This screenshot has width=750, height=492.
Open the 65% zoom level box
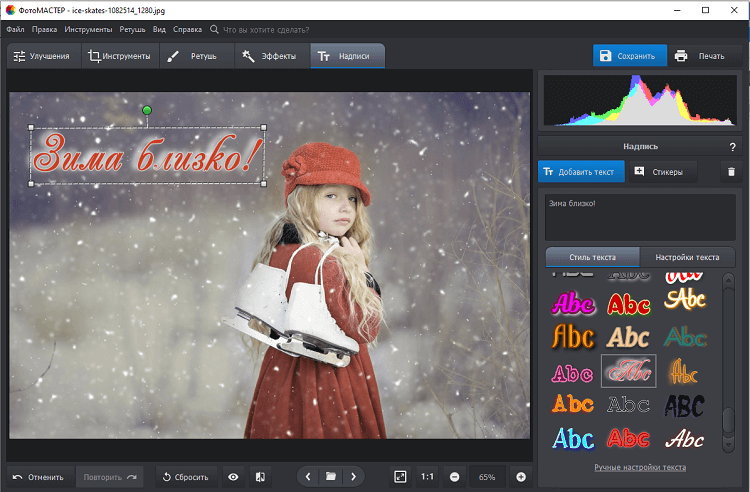tap(487, 477)
